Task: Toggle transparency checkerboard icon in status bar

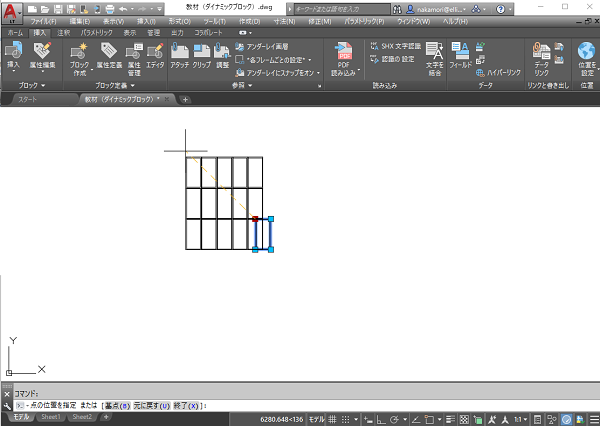Action: click(464, 419)
